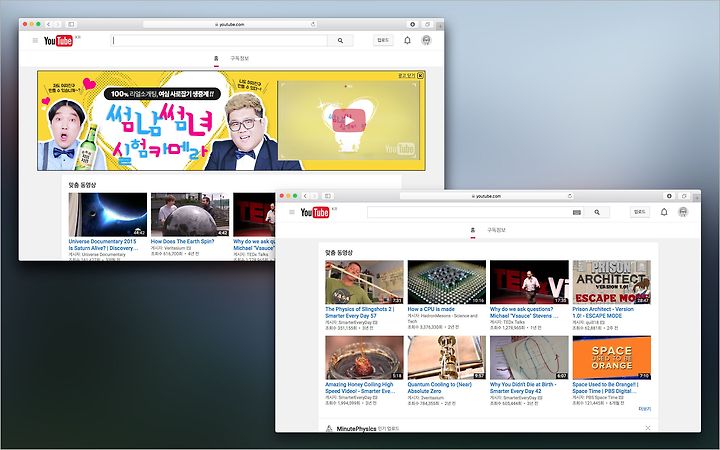Focus search field in back window
Viewport: 720px width, 450px height.
219,40
